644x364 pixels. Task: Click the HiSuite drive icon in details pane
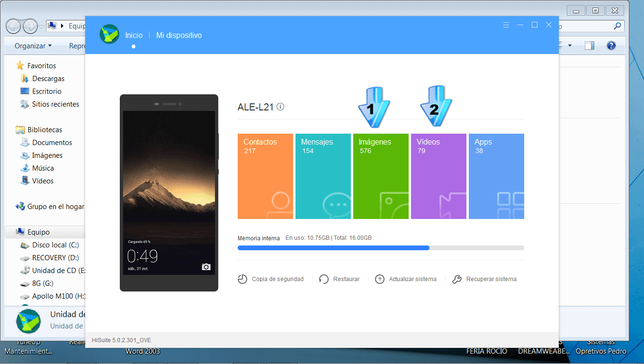(28, 321)
